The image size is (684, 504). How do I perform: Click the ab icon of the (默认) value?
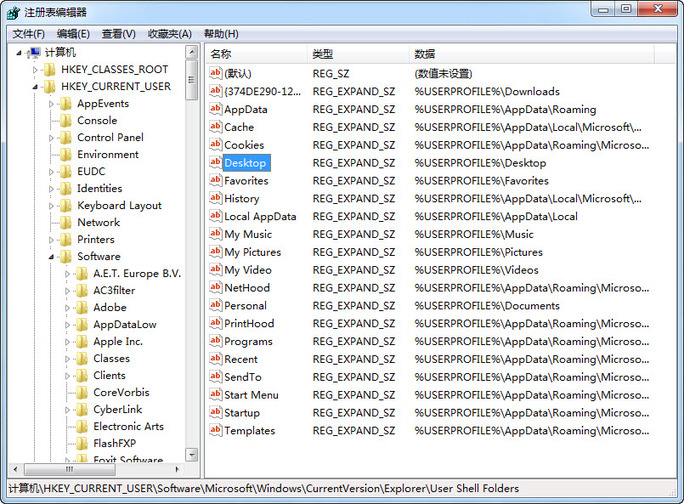215,73
